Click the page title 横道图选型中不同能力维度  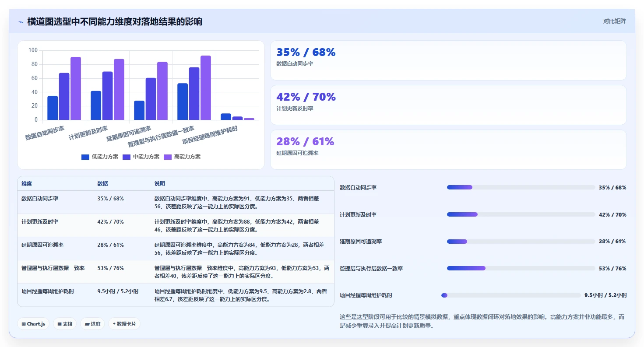point(115,21)
